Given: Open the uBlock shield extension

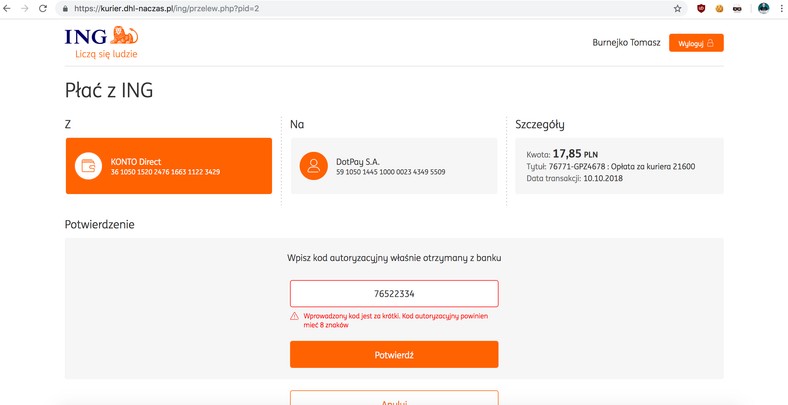Looking at the screenshot, I should pyautogui.click(x=702, y=8).
